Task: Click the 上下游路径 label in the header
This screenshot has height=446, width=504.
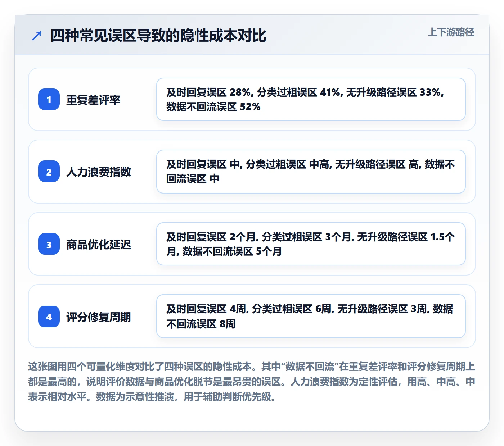Action: tap(451, 32)
